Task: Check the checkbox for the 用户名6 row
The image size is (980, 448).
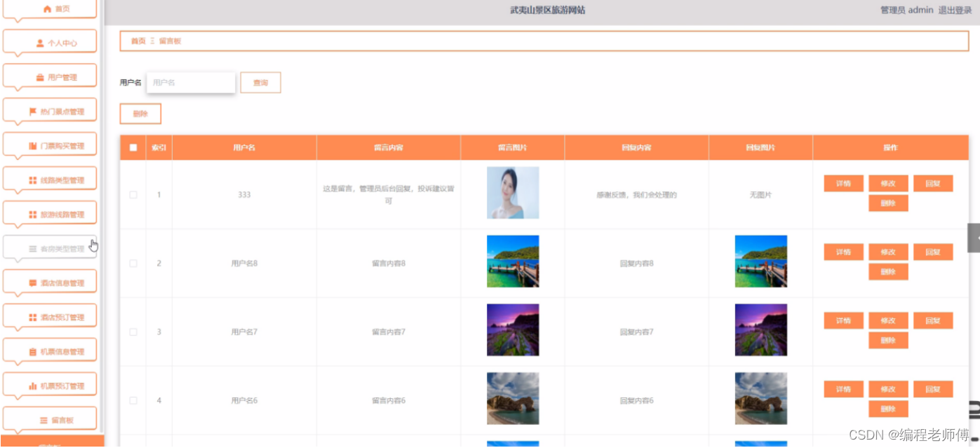Action: (133, 401)
